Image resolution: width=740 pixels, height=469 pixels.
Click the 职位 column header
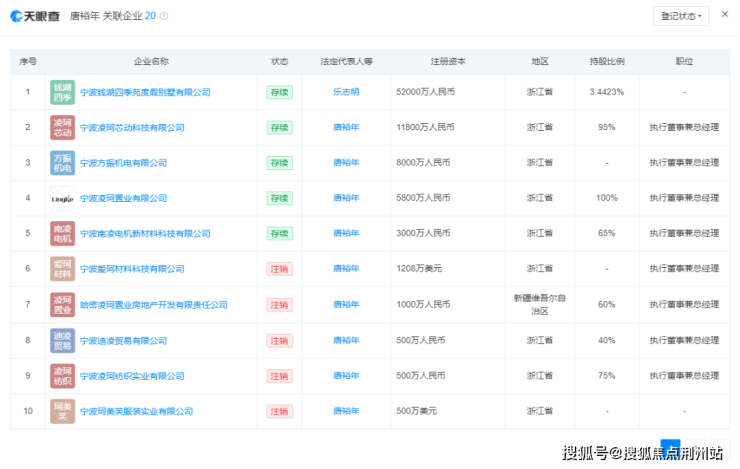click(x=684, y=61)
